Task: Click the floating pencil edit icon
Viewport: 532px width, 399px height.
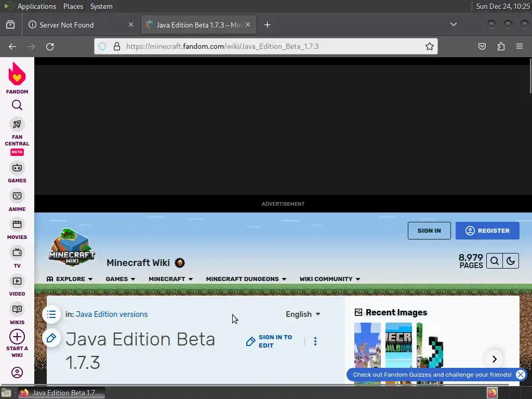Action: (x=51, y=338)
